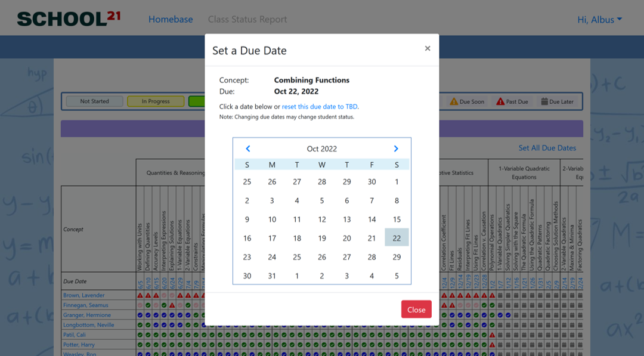This screenshot has width=644, height=356.
Task: Dismiss the dialog with the X icon
Action: [428, 48]
